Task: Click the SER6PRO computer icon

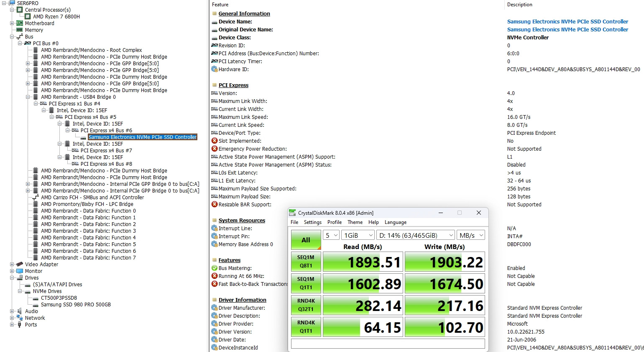Action: tap(12, 3)
